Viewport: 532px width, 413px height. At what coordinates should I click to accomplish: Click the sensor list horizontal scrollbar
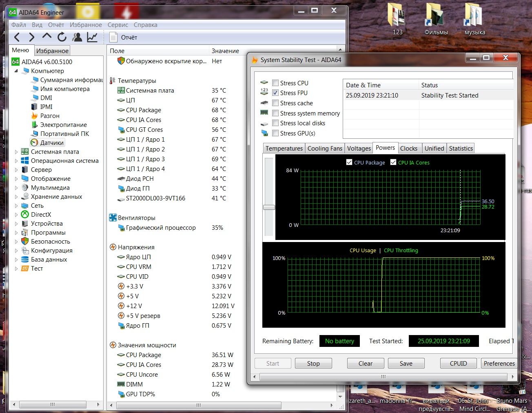[x=199, y=406]
